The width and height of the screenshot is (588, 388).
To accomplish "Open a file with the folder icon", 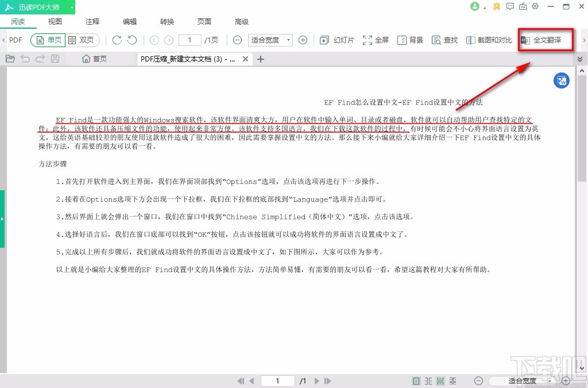I will tap(10, 58).
